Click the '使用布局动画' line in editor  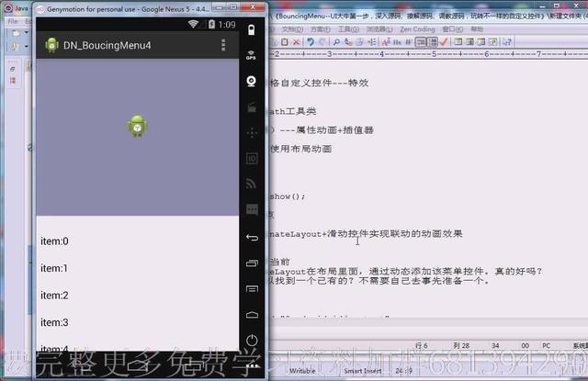[301, 149]
